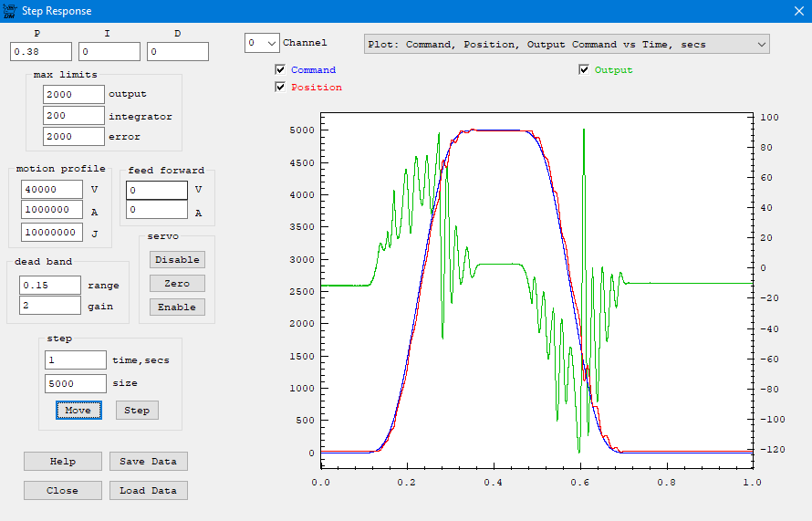Open the Channel number dropdown
Viewport: 812px width, 521px height.
click(x=261, y=44)
